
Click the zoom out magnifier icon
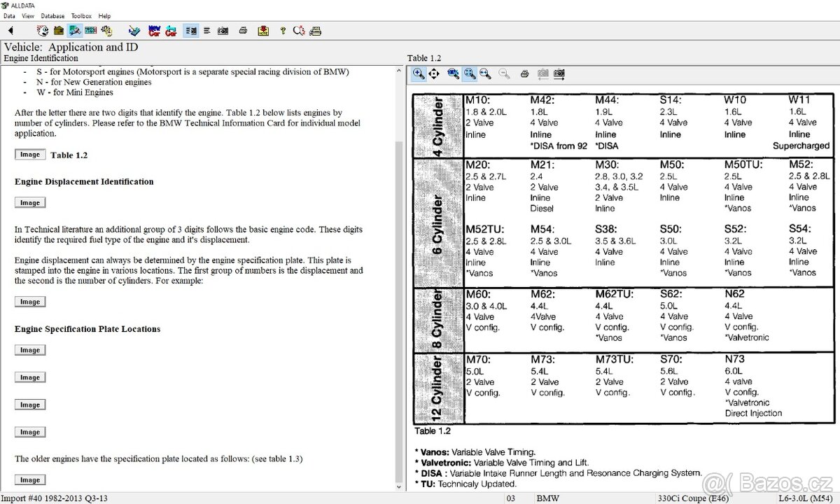coord(504,73)
